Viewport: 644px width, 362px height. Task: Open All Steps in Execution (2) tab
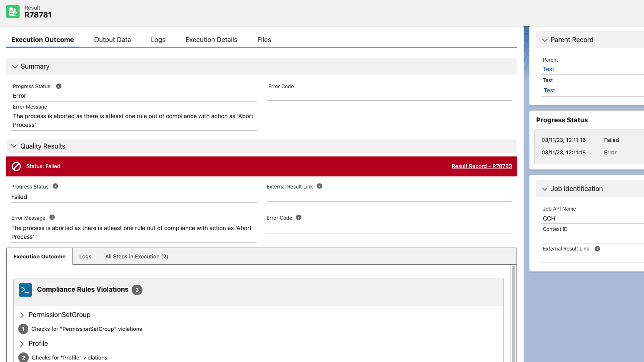(137, 256)
